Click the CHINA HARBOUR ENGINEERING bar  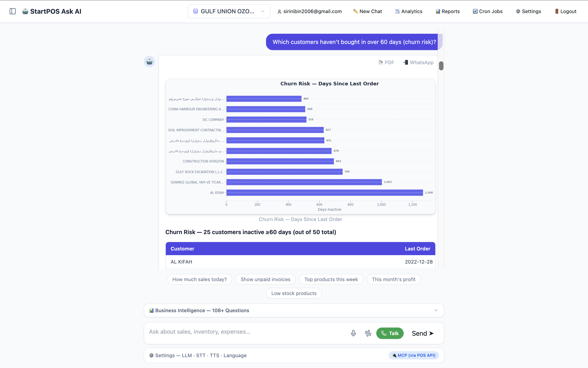point(266,109)
